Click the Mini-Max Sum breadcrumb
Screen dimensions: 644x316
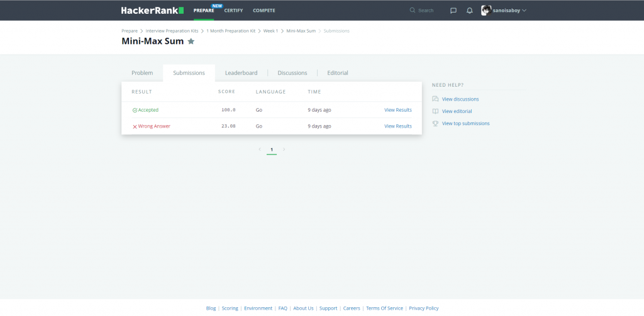click(x=301, y=31)
